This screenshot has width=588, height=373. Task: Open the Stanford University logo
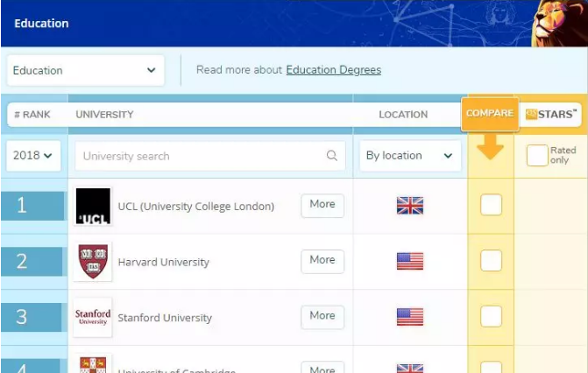(x=93, y=317)
